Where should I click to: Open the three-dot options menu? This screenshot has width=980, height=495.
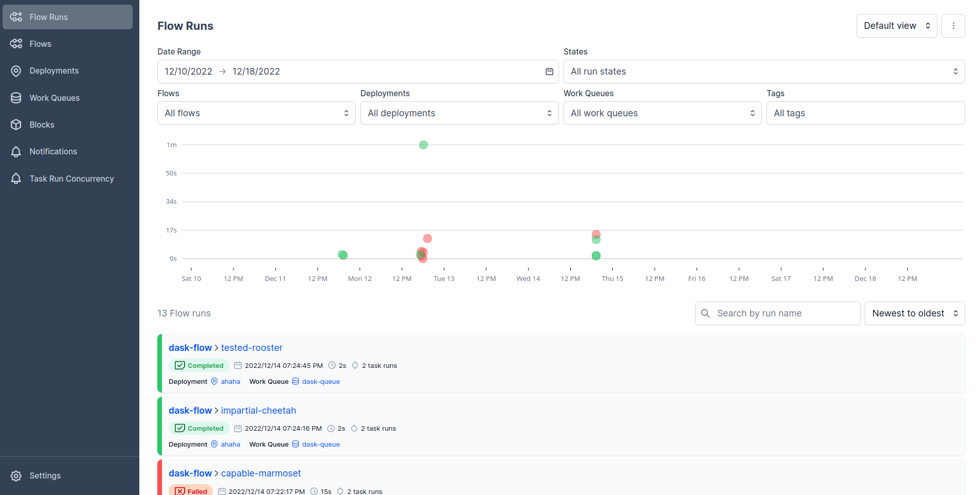pyautogui.click(x=953, y=26)
